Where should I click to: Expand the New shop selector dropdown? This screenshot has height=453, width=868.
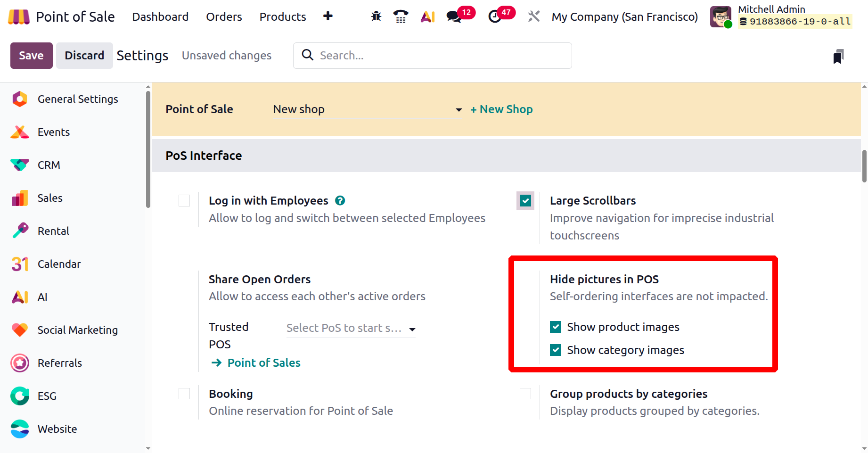click(x=459, y=110)
